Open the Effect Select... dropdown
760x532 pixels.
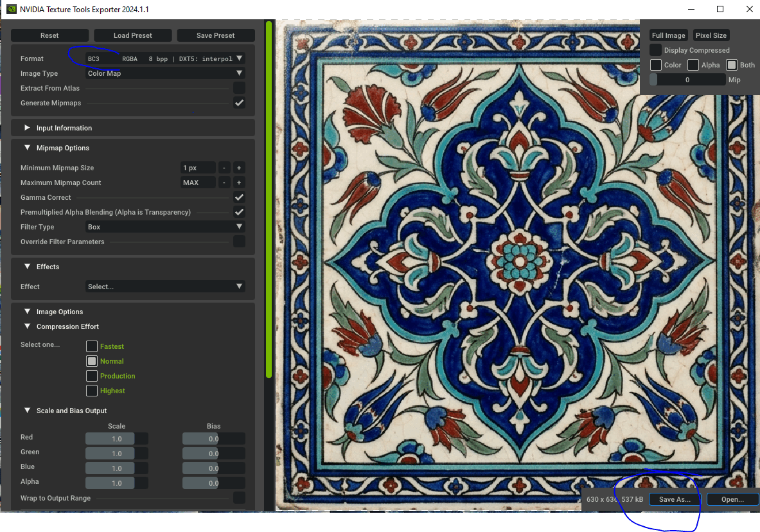pyautogui.click(x=165, y=287)
